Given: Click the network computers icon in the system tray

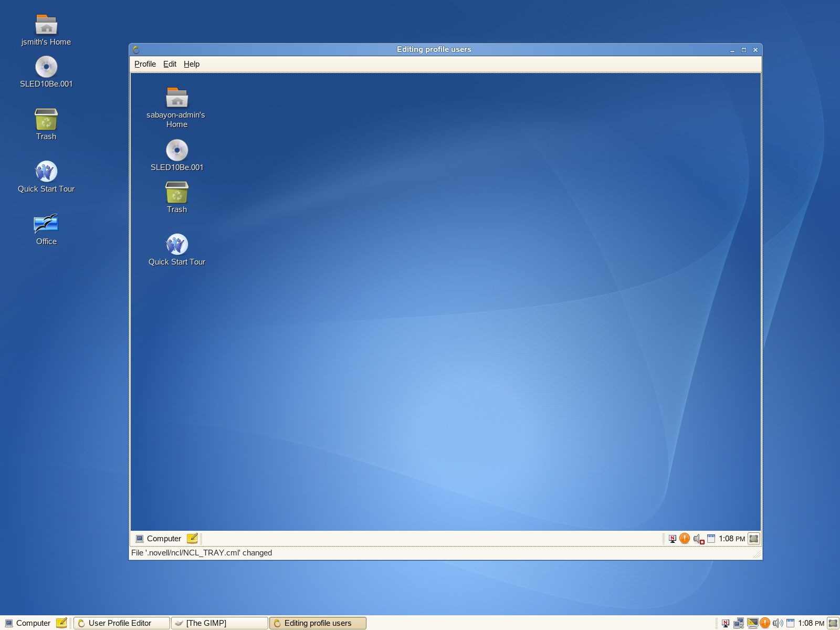Looking at the screenshot, I should pyautogui.click(x=739, y=623).
